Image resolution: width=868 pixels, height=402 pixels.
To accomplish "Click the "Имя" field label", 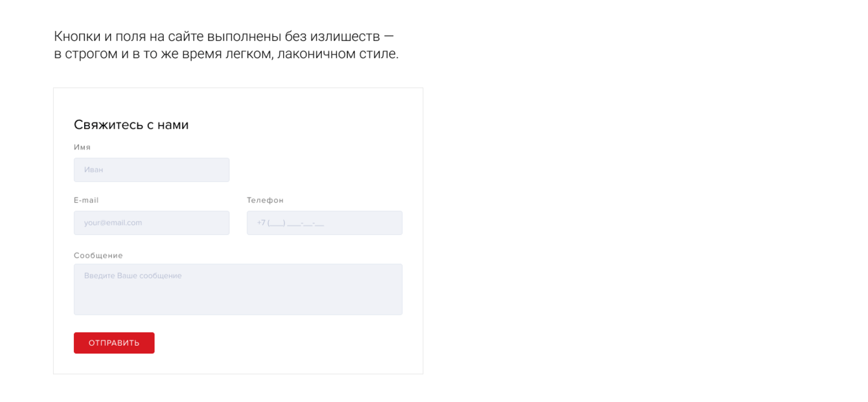I will (x=82, y=148).
